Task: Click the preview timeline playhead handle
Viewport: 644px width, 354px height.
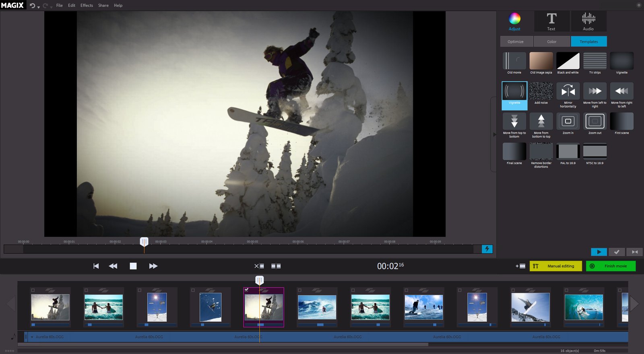Action: pyautogui.click(x=144, y=241)
